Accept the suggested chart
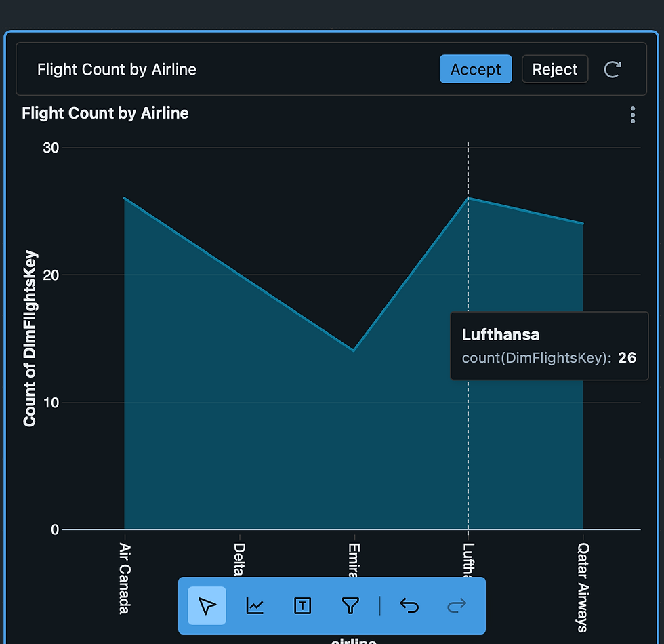This screenshot has width=664, height=644. (476, 69)
